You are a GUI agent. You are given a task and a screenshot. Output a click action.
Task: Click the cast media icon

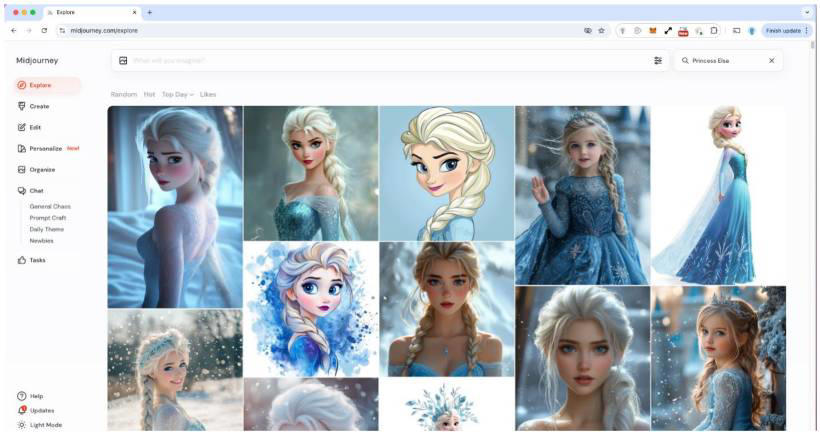point(736,31)
